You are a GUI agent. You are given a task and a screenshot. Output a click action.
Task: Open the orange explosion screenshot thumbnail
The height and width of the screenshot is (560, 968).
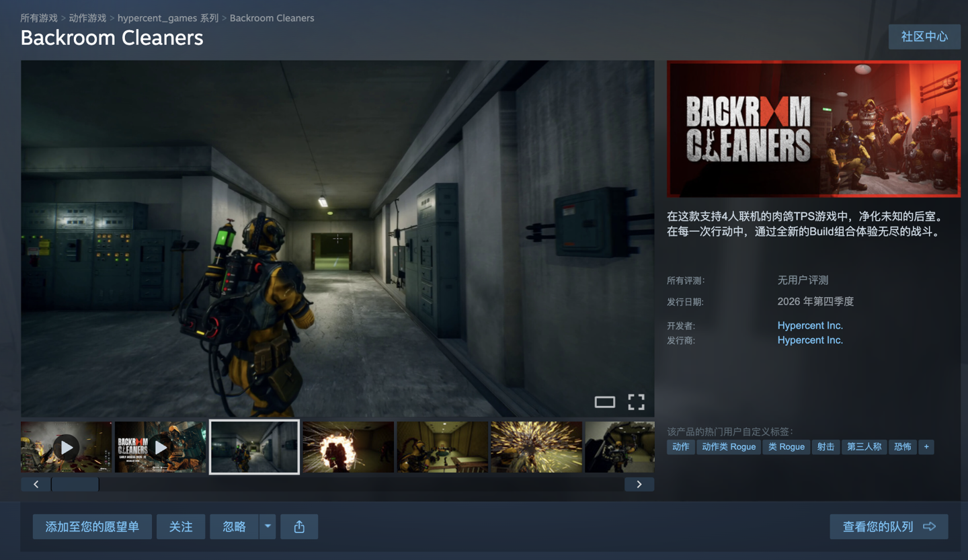point(348,447)
